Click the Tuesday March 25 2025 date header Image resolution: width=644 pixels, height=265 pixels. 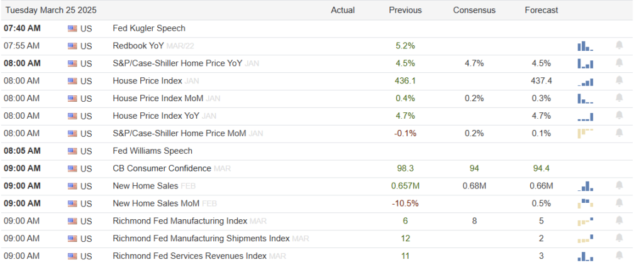(x=51, y=10)
